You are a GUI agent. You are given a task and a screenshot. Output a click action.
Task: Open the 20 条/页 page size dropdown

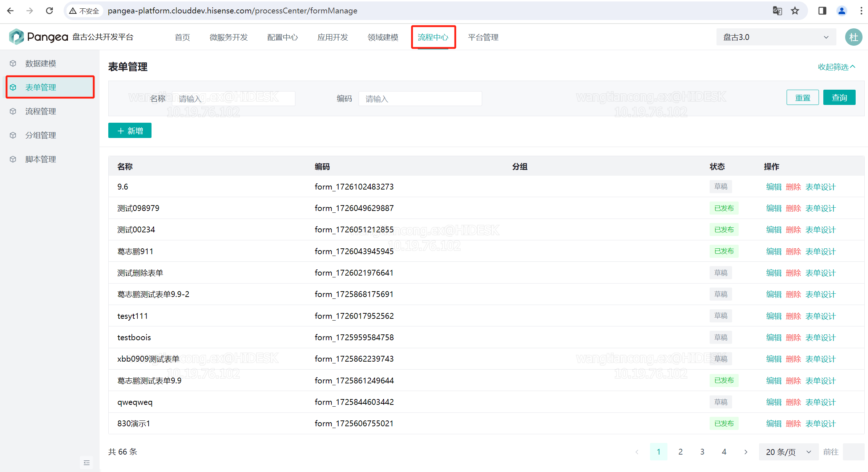point(788,452)
